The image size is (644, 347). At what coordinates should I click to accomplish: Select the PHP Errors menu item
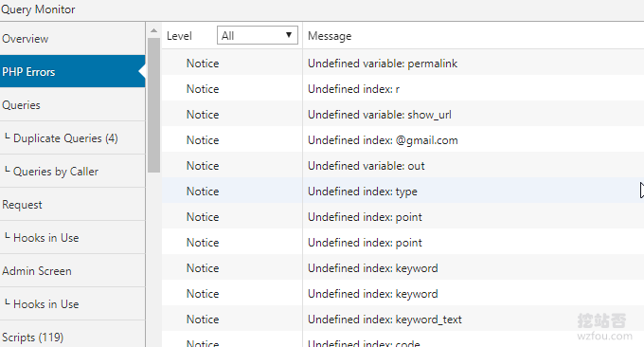click(72, 71)
